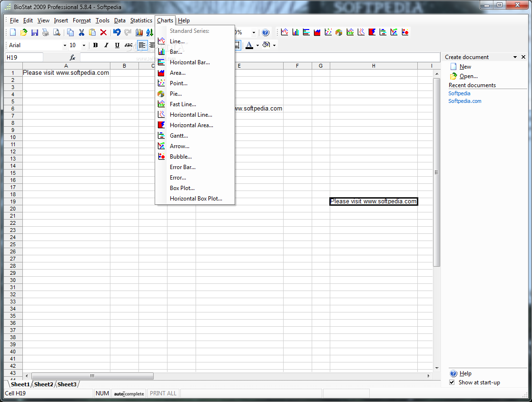
Task: Click the New document toolbar icon
Action: click(13, 32)
